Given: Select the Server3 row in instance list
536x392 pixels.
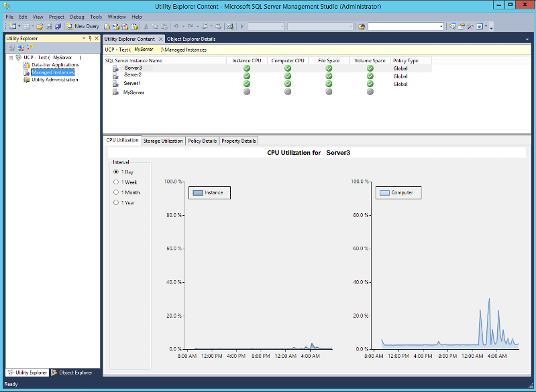Looking at the screenshot, I should point(268,68).
